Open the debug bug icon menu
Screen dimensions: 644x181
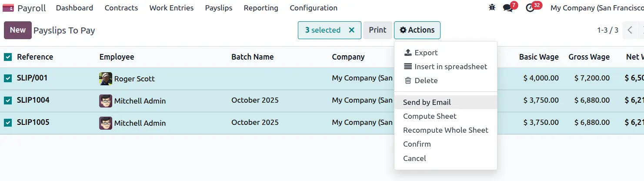tap(492, 8)
